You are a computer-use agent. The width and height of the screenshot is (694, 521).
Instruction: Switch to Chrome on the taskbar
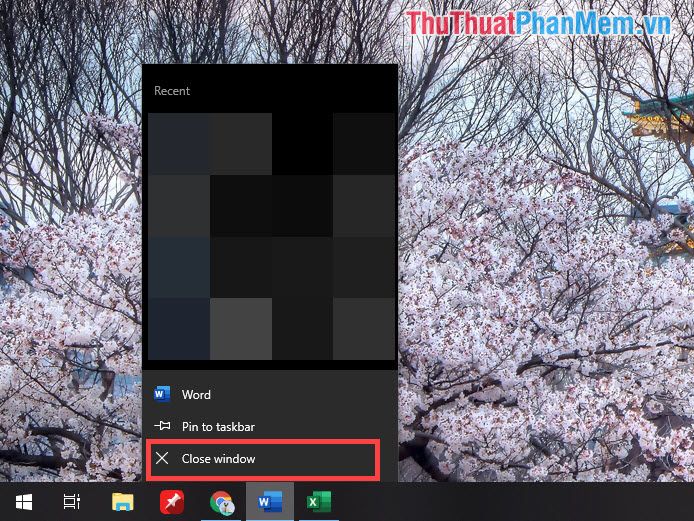coord(221,502)
